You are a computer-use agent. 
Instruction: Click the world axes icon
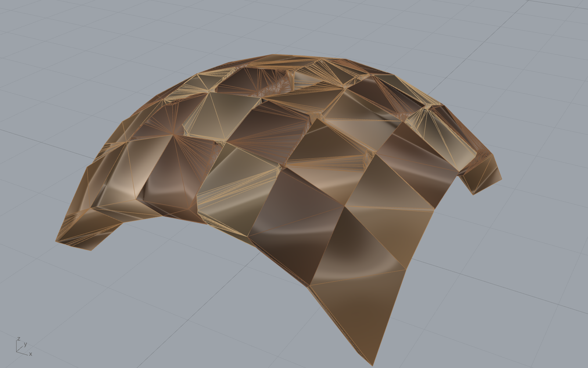(24, 346)
